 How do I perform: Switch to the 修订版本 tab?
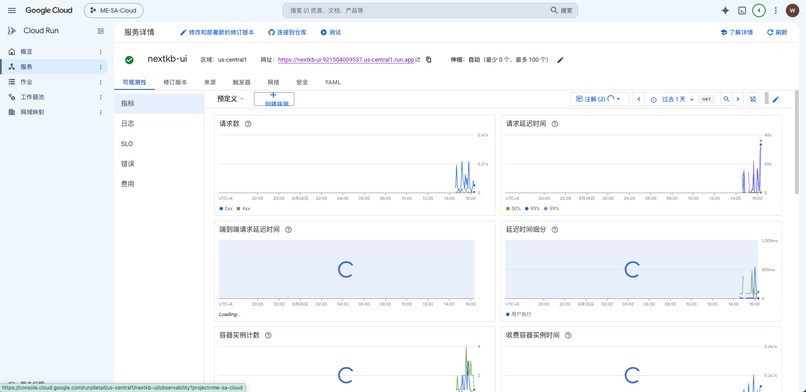(x=175, y=82)
